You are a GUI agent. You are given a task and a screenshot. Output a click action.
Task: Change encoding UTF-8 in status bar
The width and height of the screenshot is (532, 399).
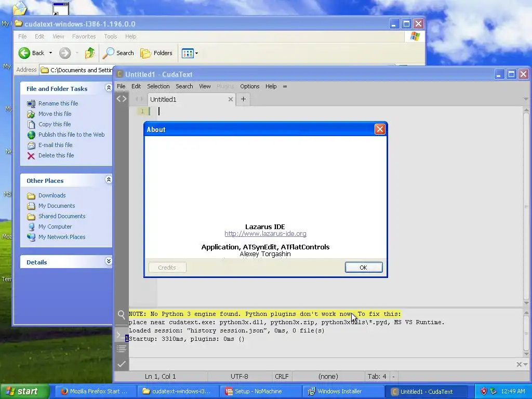click(x=240, y=377)
